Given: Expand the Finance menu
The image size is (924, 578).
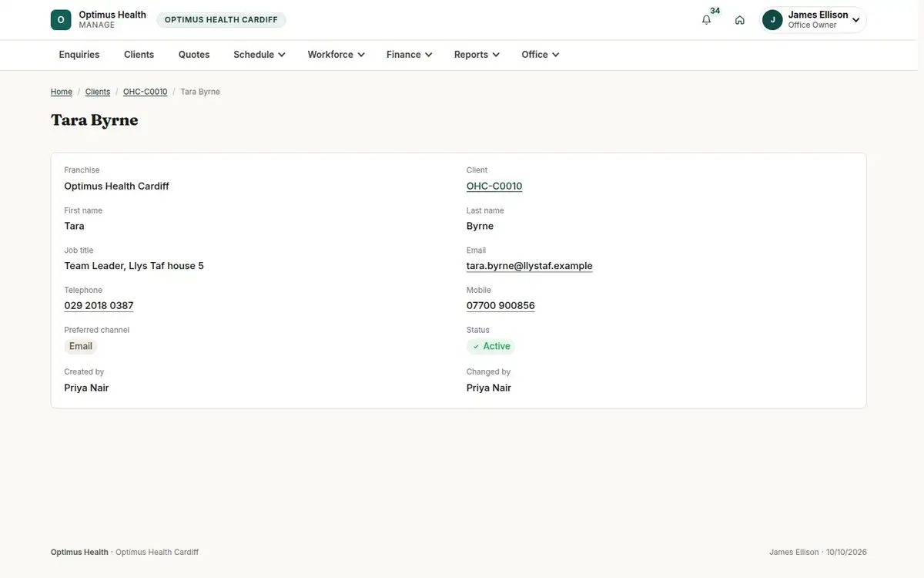Looking at the screenshot, I should pyautogui.click(x=409, y=55).
